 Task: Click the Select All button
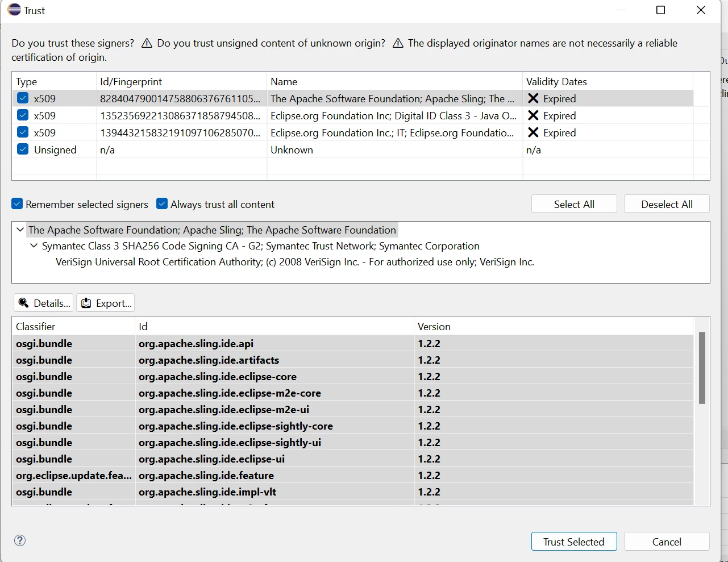click(574, 204)
